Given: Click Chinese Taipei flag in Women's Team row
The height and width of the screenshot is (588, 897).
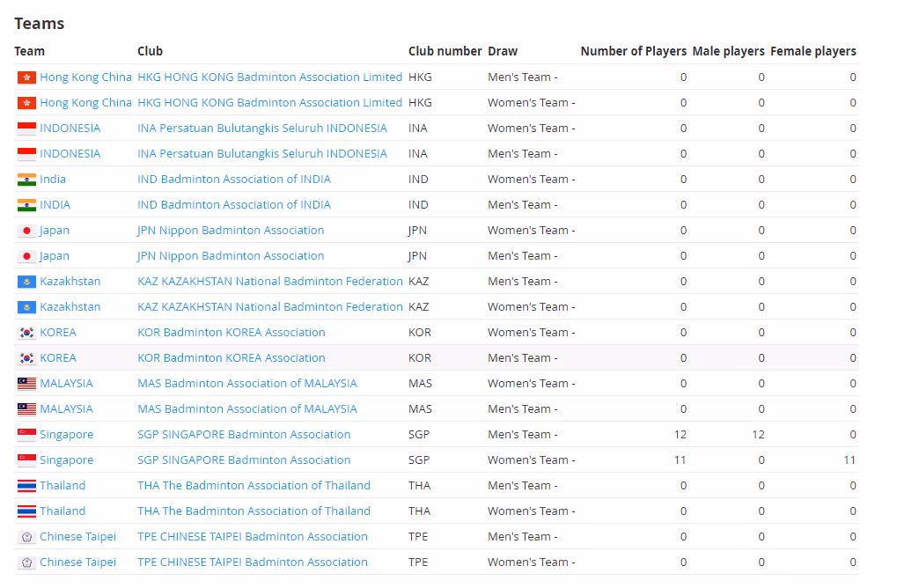Looking at the screenshot, I should [26, 562].
